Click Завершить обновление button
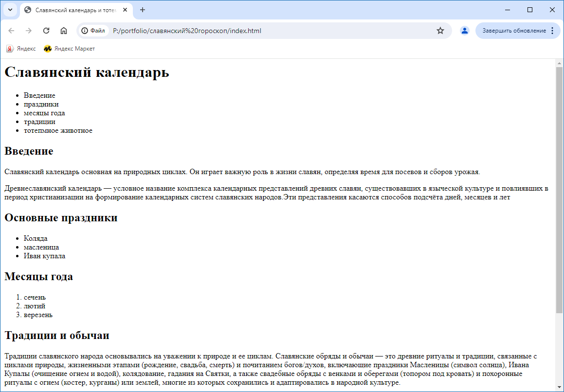Screen dimensions: 564x392 click(x=514, y=31)
